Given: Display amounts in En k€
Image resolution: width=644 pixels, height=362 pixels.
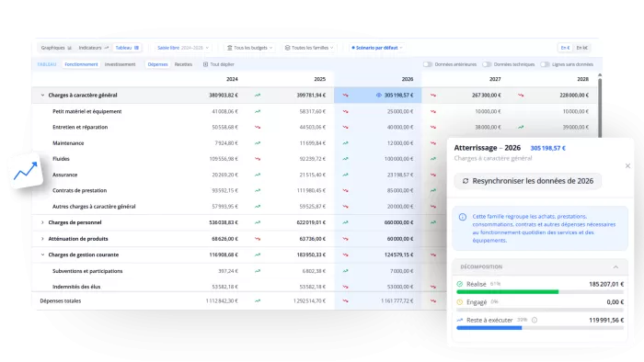Looking at the screenshot, I should pos(582,48).
